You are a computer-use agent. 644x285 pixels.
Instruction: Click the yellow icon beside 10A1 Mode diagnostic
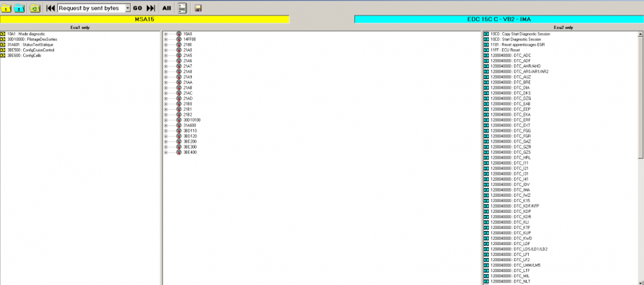tap(3, 33)
